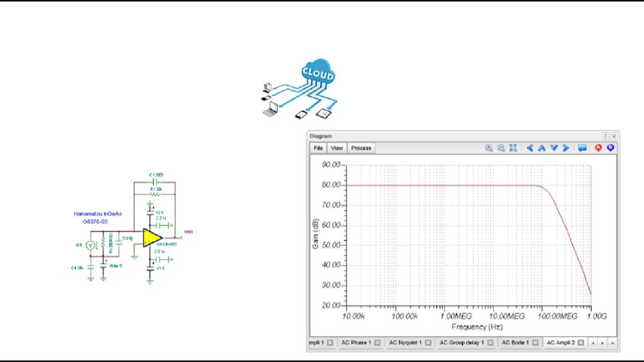Close the AC Ampli 2 tab
644x362 pixels.
tap(581, 343)
